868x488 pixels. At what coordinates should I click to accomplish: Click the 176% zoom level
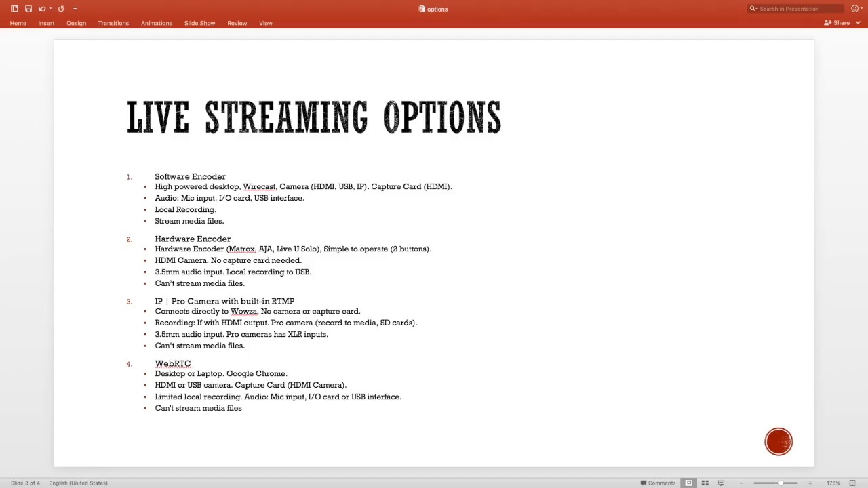(x=833, y=483)
